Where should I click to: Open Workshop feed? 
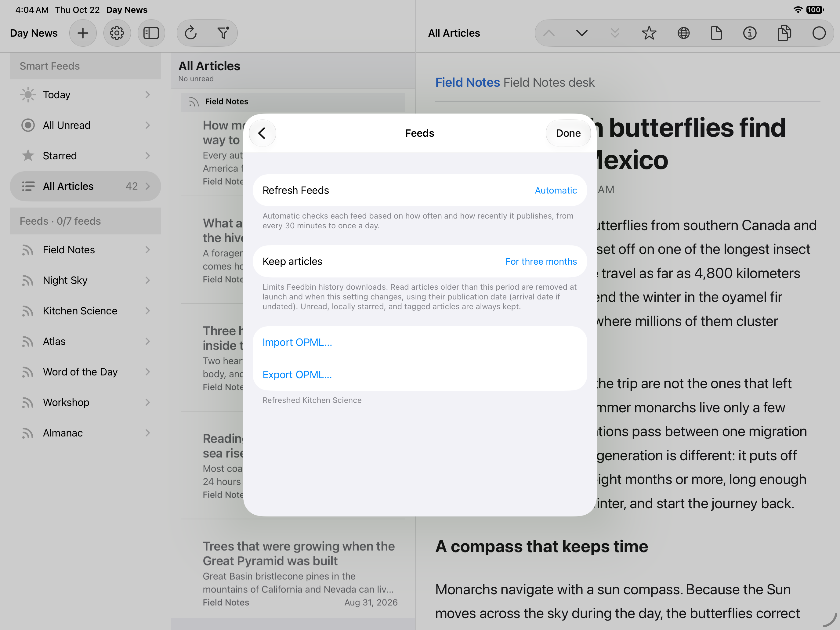click(85, 403)
